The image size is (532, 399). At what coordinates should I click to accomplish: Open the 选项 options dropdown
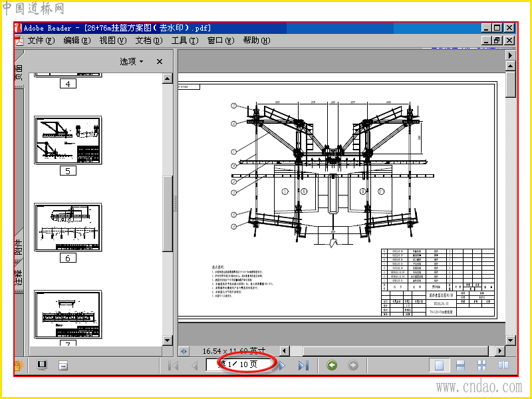point(132,61)
